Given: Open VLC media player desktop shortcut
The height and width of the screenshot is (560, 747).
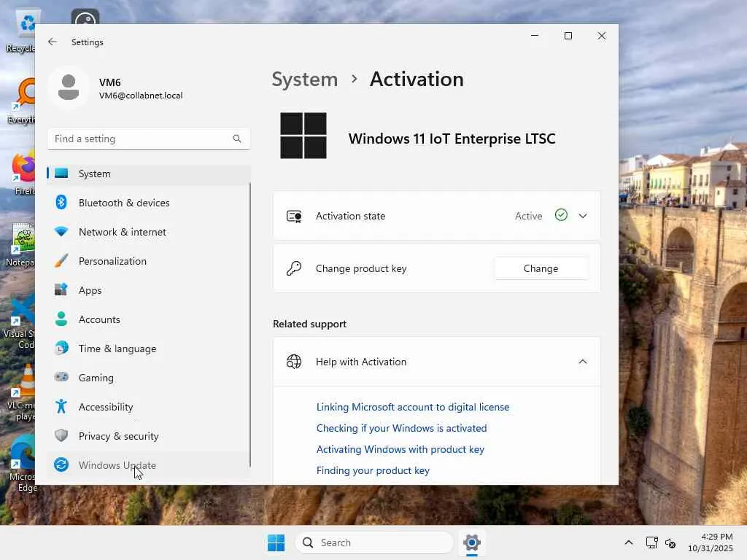Looking at the screenshot, I should pyautogui.click(x=22, y=393).
